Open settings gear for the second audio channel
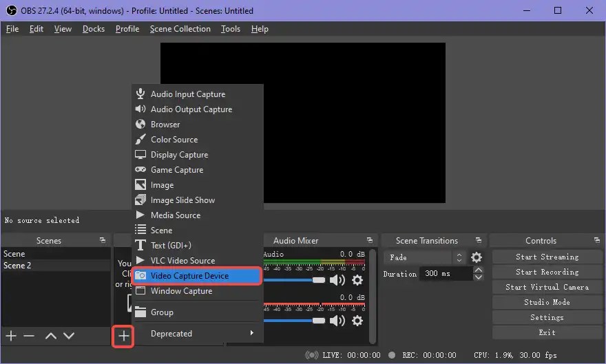 point(357,321)
